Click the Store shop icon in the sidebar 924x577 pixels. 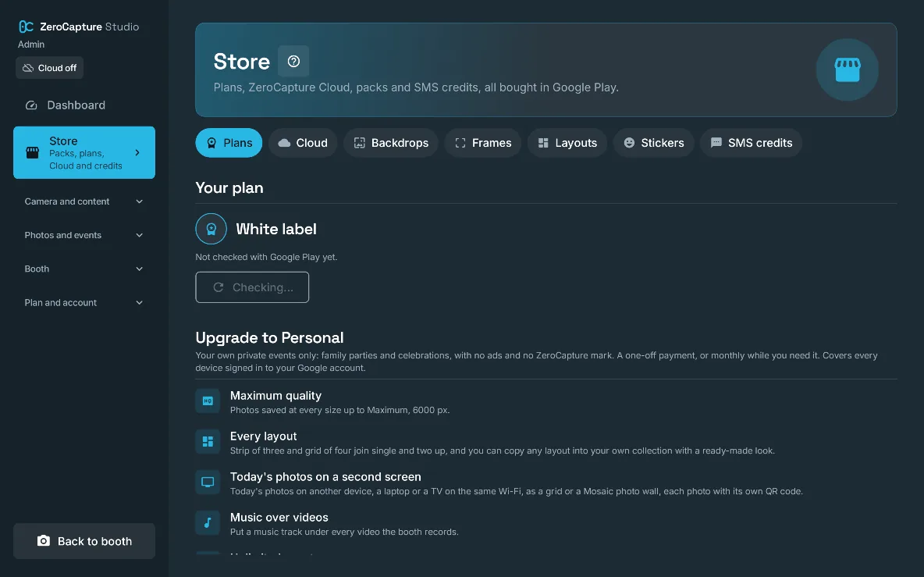pos(33,153)
